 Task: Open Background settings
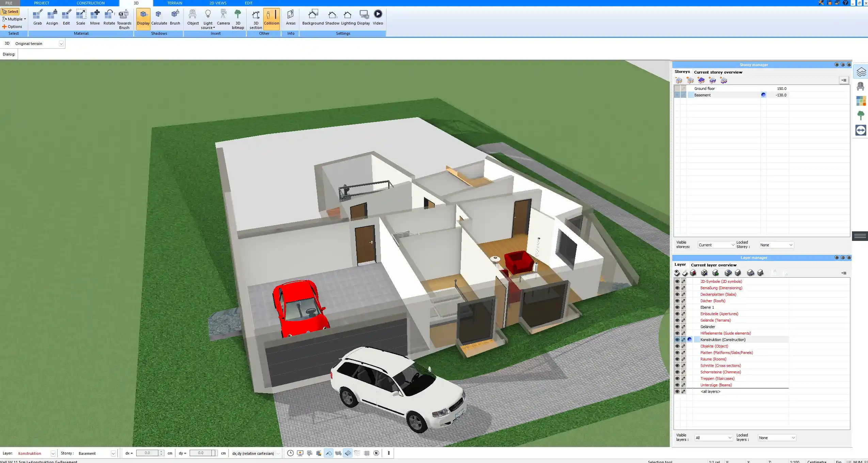point(313,18)
